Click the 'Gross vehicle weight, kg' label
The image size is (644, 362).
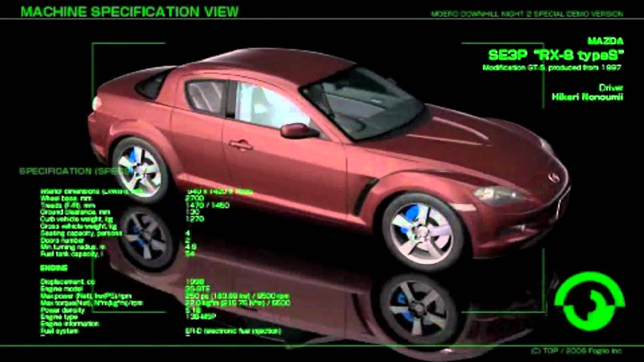(x=78, y=226)
